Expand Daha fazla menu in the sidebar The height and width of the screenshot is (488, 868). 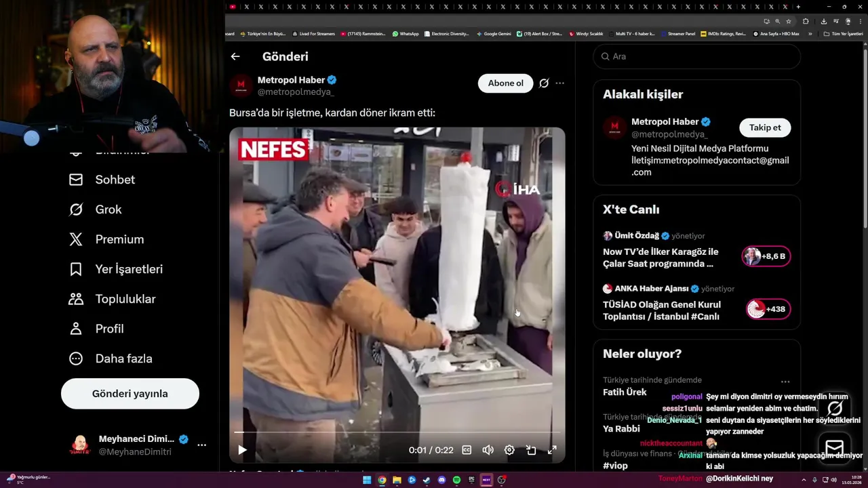[x=111, y=359]
